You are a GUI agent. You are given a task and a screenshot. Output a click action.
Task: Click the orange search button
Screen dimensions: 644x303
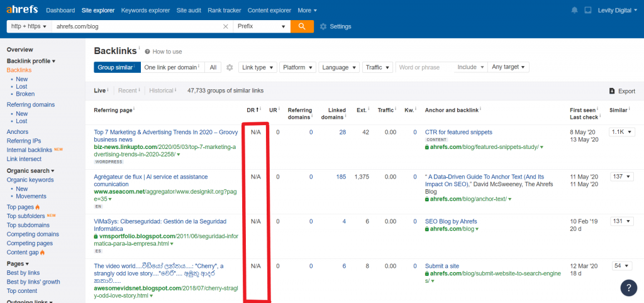tap(302, 26)
